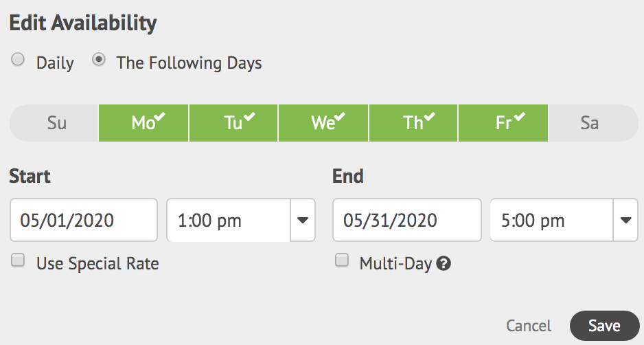The height and width of the screenshot is (345, 644).
Task: Click the 1:00 pm start time combo box
Action: (241, 221)
